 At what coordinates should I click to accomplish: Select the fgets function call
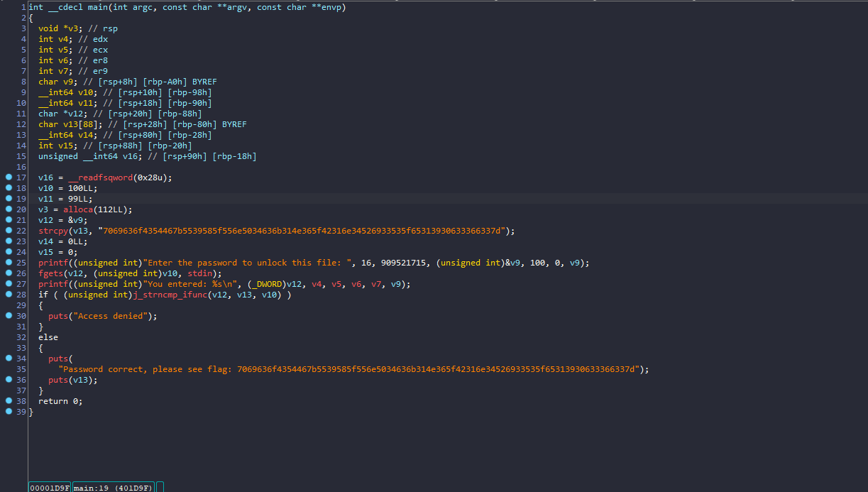tap(50, 273)
